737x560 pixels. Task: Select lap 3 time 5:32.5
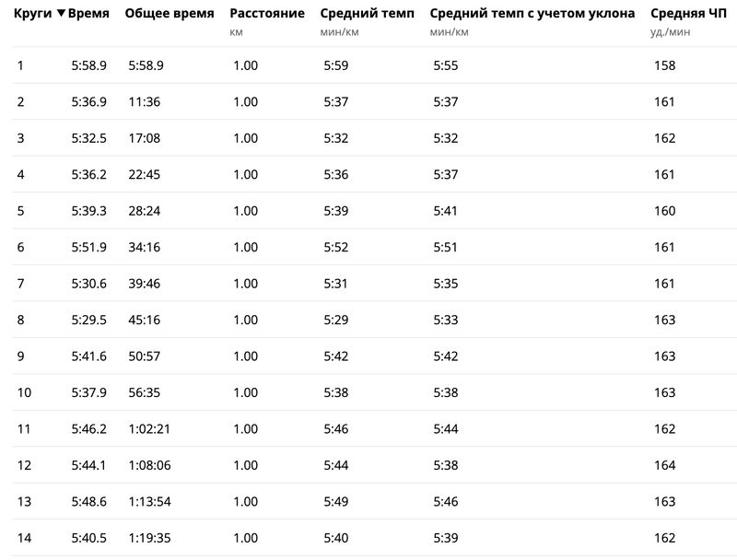[88, 138]
